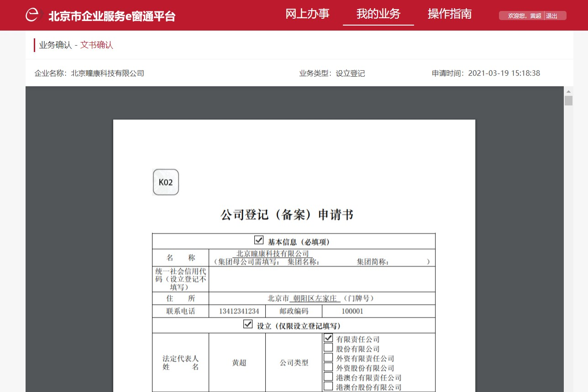Open the 操作指南 menu
This screenshot has width=588, height=392.
449,14
